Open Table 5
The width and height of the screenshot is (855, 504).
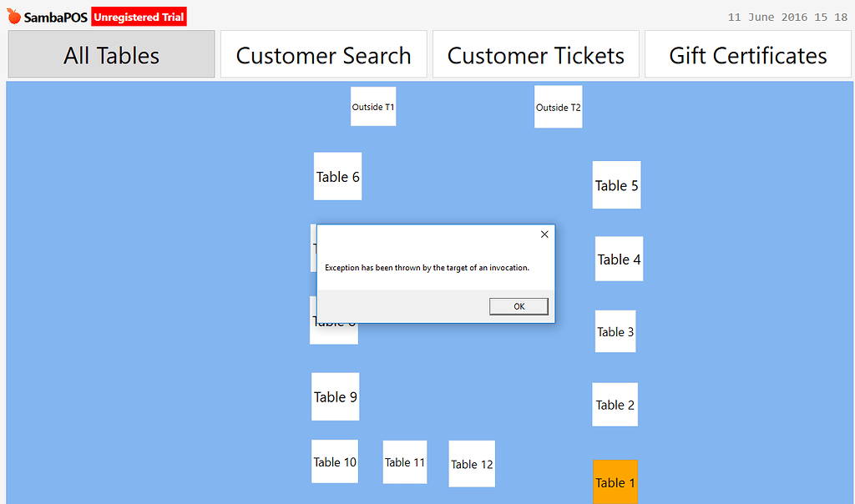click(616, 185)
